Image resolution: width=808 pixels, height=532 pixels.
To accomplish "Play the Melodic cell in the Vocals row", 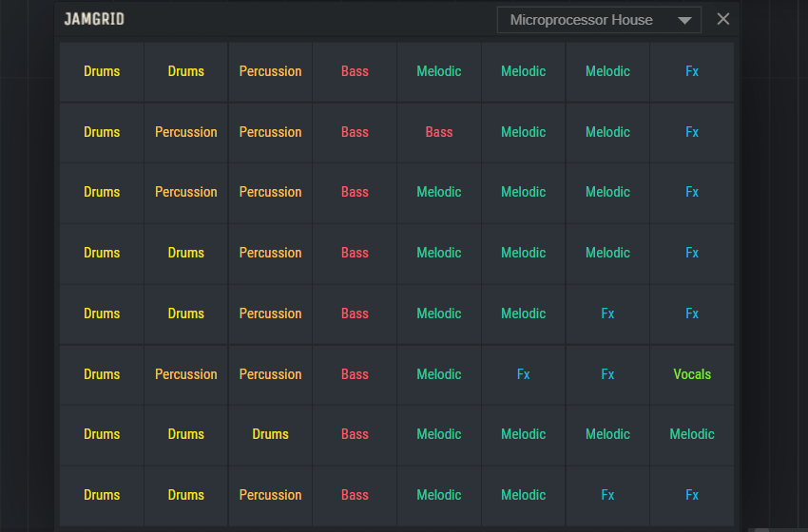I will pyautogui.click(x=439, y=374).
